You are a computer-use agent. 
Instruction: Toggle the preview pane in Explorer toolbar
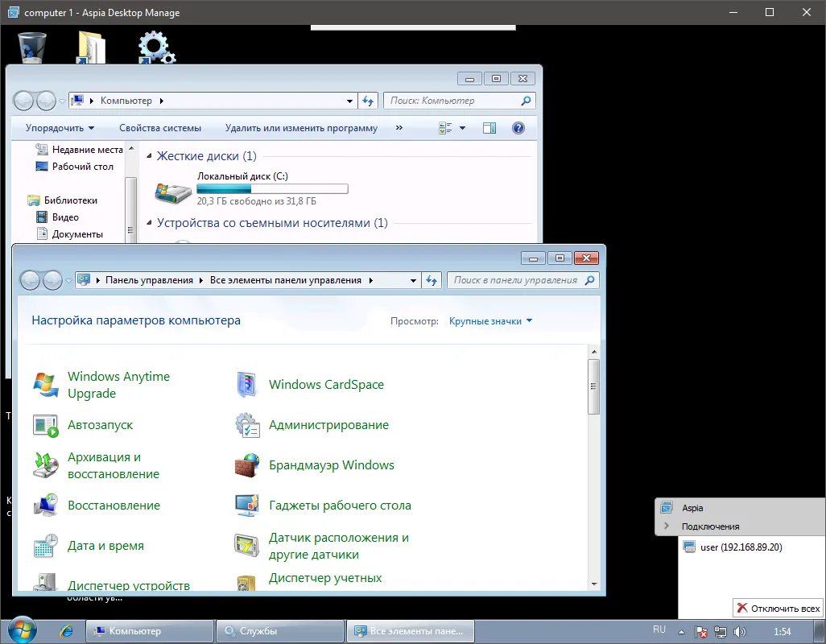tap(489, 127)
